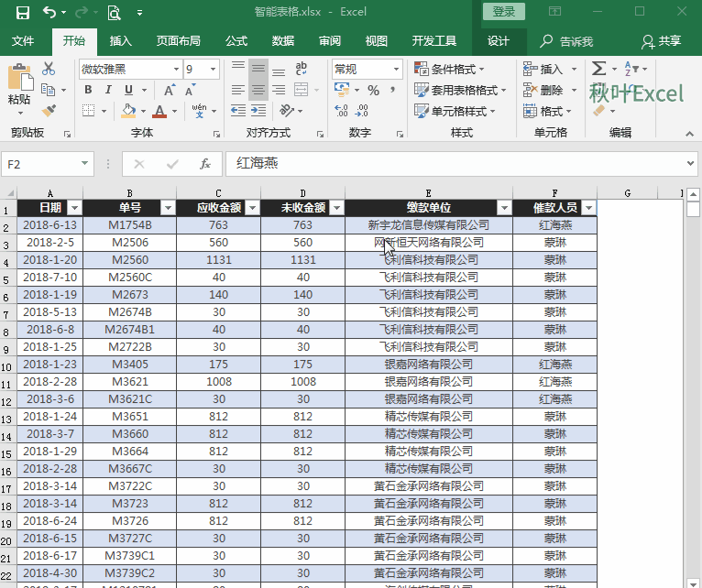Viewport: 702px width, 588px height.
Task: Open the 缴款单位 column filter dropdown
Action: [503, 208]
